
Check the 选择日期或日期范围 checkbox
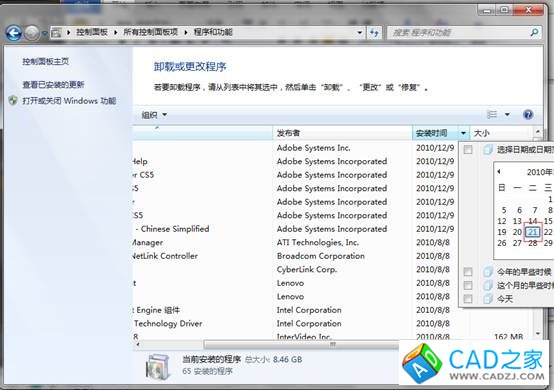(468, 149)
